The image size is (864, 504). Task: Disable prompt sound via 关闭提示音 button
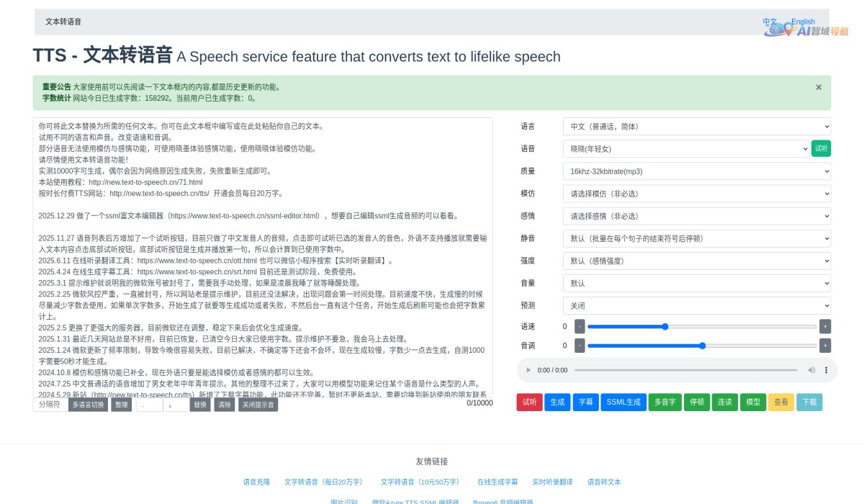[x=258, y=405]
